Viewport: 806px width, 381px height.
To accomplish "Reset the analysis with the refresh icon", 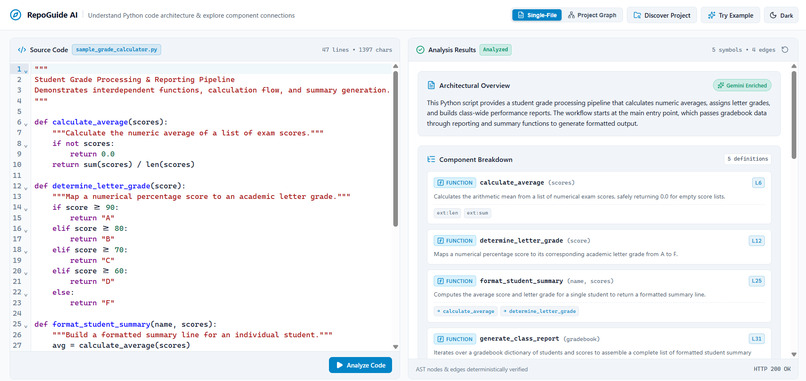I will [784, 50].
